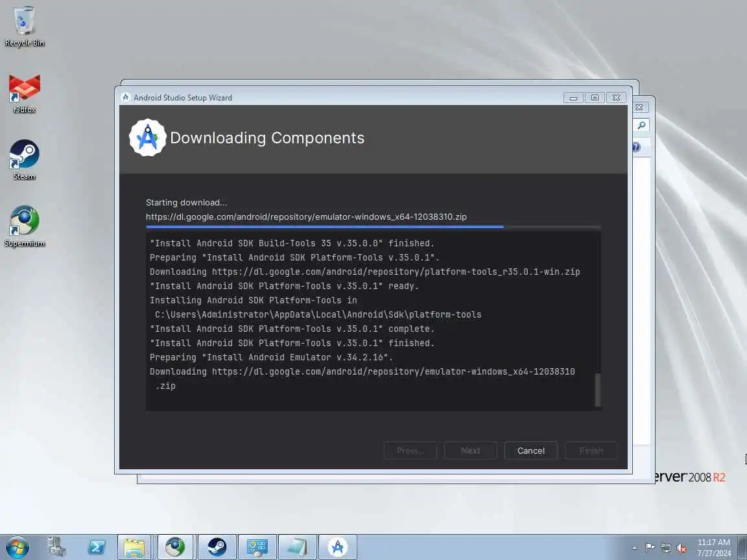Click the 'Downloading Components' heading

267,137
